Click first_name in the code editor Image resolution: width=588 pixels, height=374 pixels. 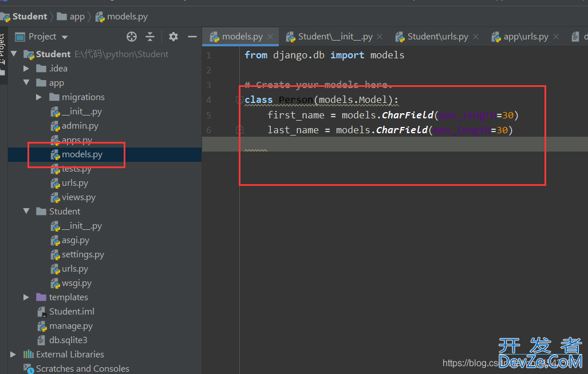tap(296, 115)
